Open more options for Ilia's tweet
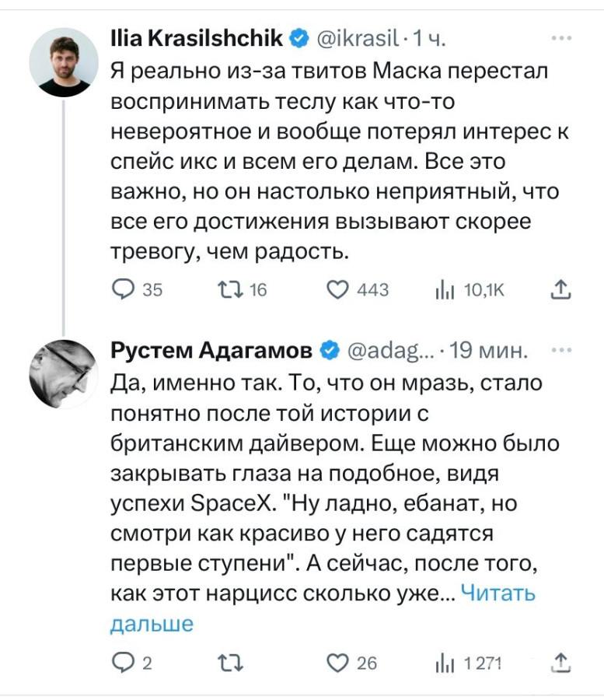 [558, 37]
